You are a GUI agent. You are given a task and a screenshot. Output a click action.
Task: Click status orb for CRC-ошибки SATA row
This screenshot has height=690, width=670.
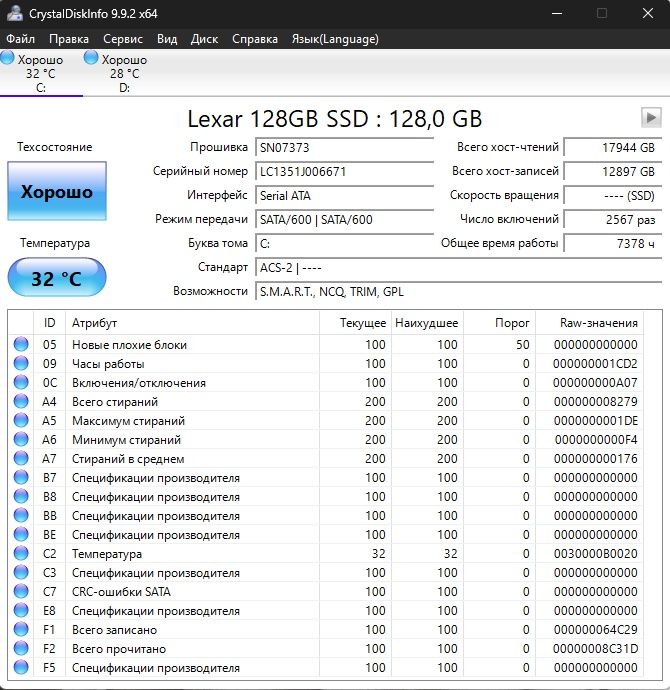pyautogui.click(x=21, y=591)
